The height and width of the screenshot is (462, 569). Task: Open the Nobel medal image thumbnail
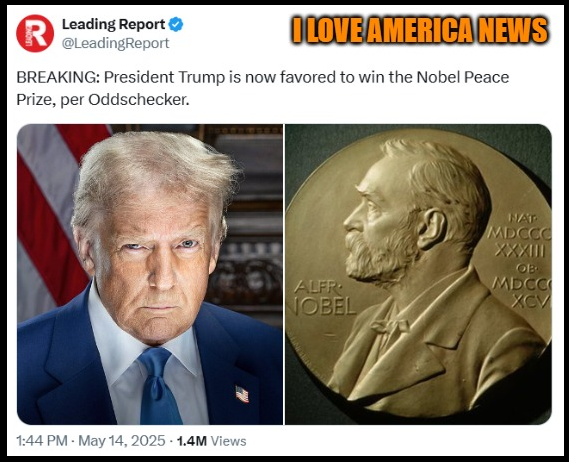pyautogui.click(x=418, y=274)
